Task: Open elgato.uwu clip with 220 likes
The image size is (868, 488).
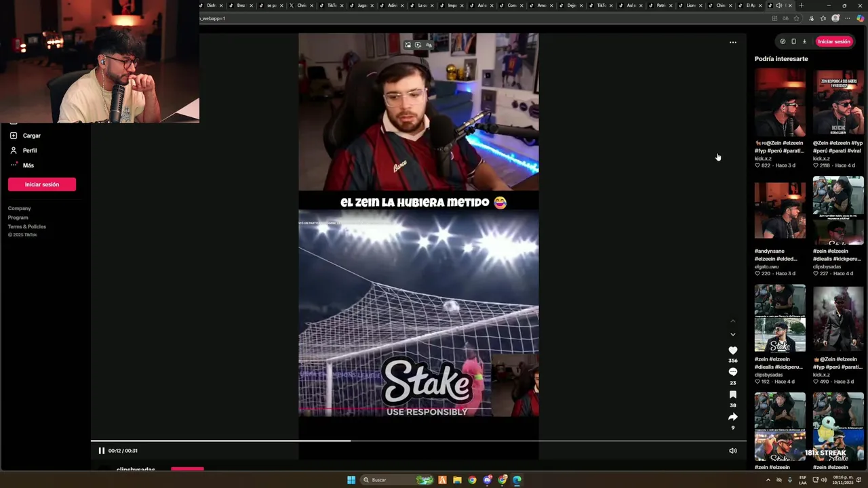Action: (780, 211)
